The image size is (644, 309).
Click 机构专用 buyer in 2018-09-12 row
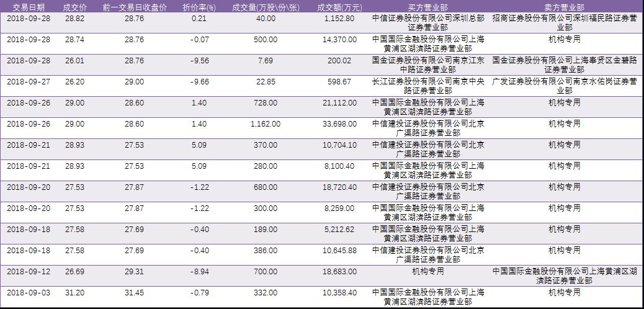pyautogui.click(x=428, y=271)
